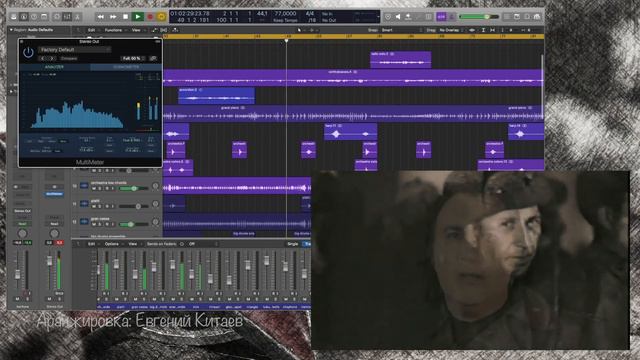
Task: Select previous preset arrow in MultiMeter
Action: 43,58
